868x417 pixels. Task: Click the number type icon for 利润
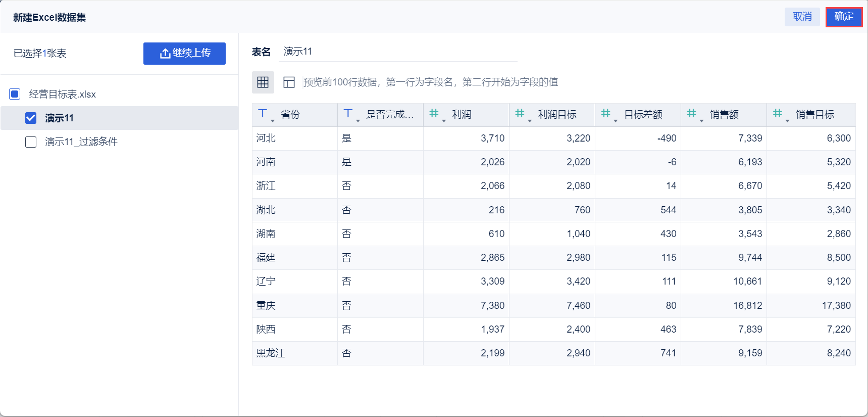[434, 114]
